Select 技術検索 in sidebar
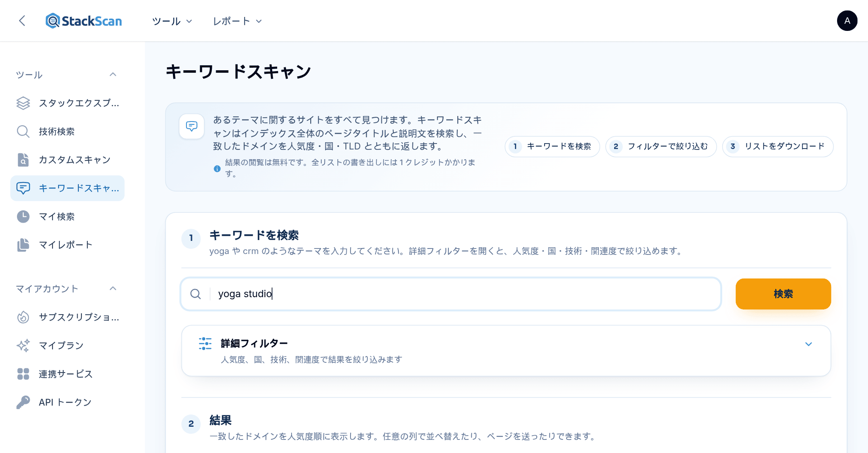The height and width of the screenshot is (453, 868). 67,132
